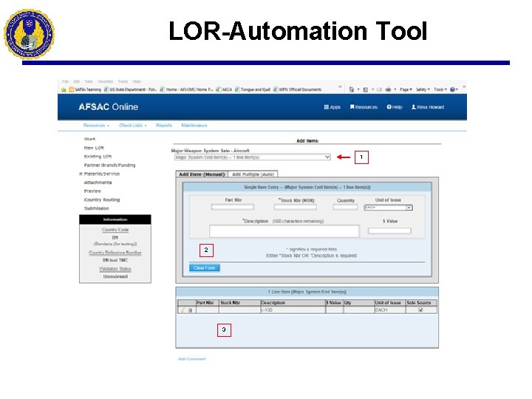Open the browser Favorites menu
532x399 pixels.
click(x=105, y=81)
